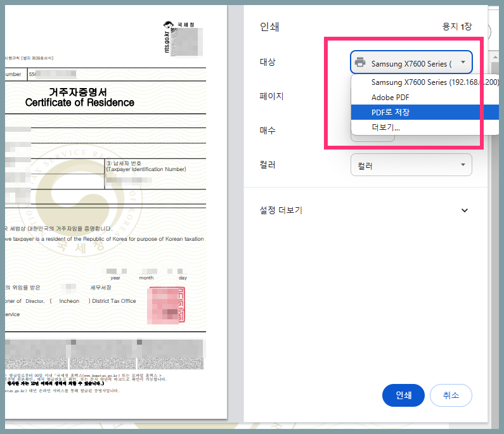The height and width of the screenshot is (434, 504).
Task: Click the '대상' label
Action: click(268, 62)
